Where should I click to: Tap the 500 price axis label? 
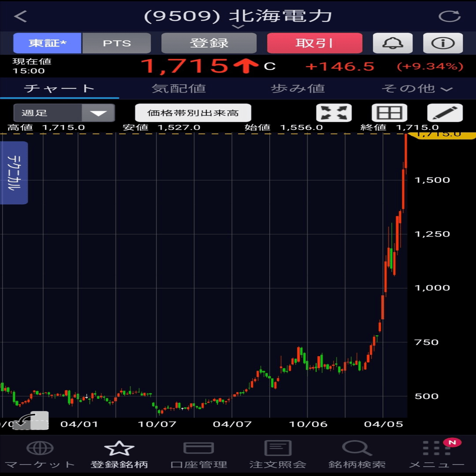pos(427,396)
